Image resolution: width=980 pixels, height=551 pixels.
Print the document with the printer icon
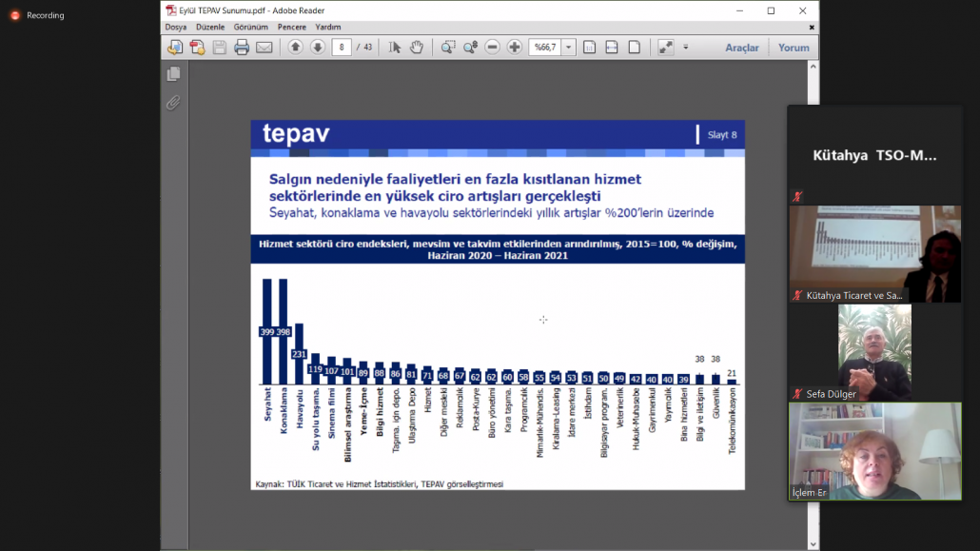(x=242, y=48)
